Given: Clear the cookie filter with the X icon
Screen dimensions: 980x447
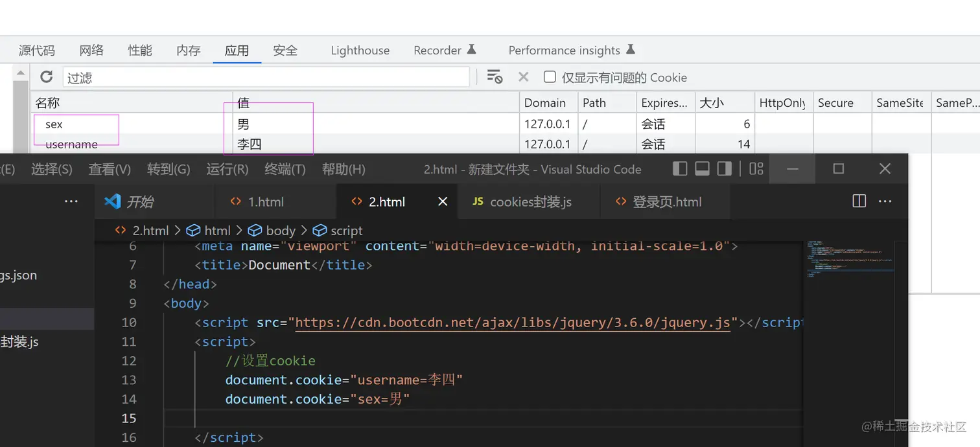Looking at the screenshot, I should (x=524, y=76).
